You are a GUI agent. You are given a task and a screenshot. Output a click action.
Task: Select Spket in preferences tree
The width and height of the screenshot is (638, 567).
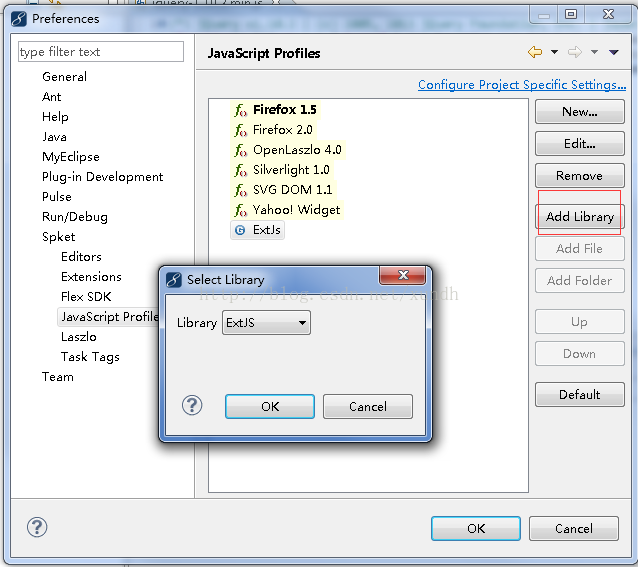point(58,237)
